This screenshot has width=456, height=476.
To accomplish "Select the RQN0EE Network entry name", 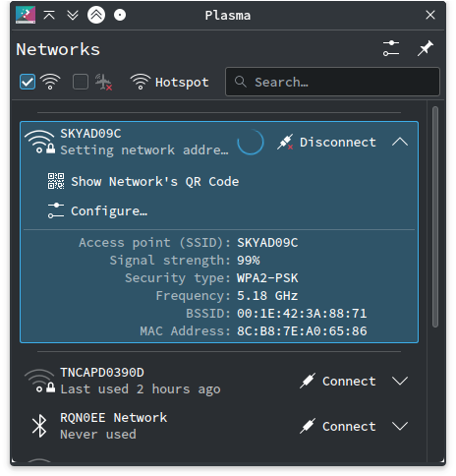I will coord(114,418).
